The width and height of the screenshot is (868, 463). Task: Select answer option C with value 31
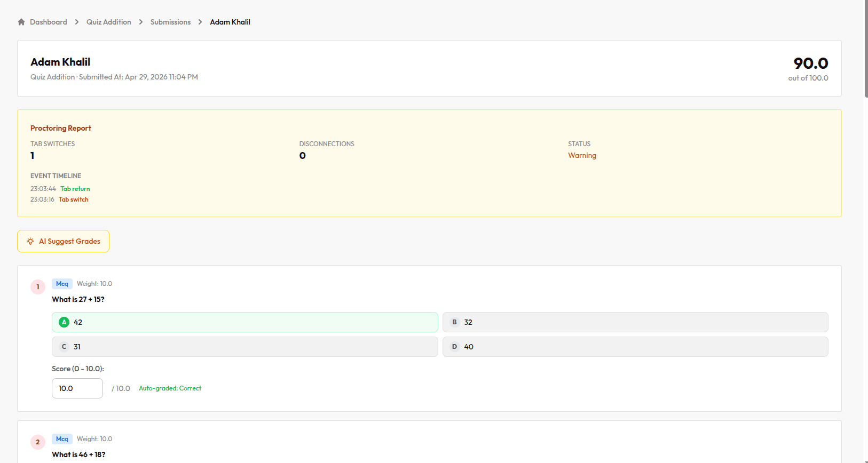pos(245,347)
